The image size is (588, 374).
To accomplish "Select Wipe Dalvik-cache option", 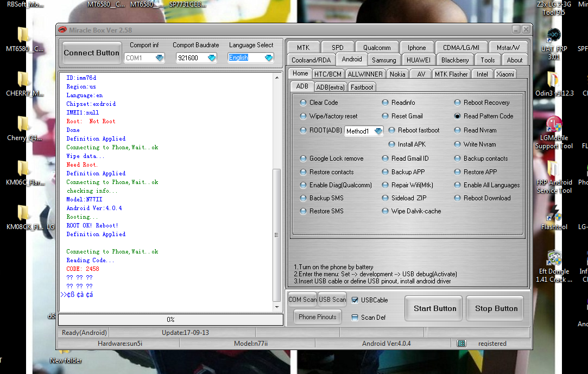I will [x=385, y=211].
